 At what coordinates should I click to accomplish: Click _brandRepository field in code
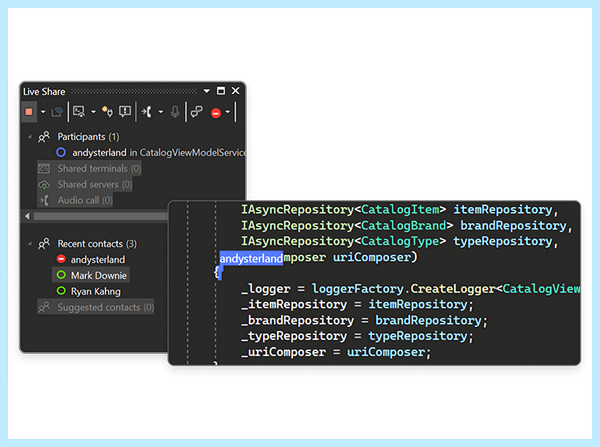pos(297,321)
